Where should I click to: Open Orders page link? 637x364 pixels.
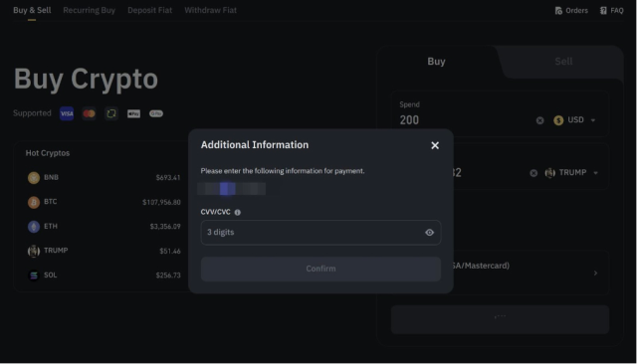pyautogui.click(x=571, y=11)
